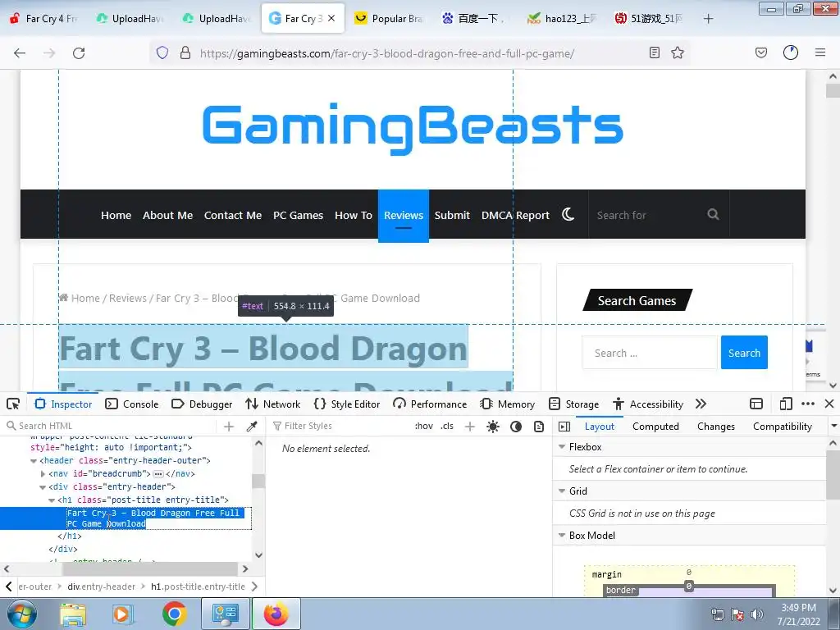Pick a color with the eyedropper icon
This screenshot has width=840, height=630.
[x=251, y=427]
